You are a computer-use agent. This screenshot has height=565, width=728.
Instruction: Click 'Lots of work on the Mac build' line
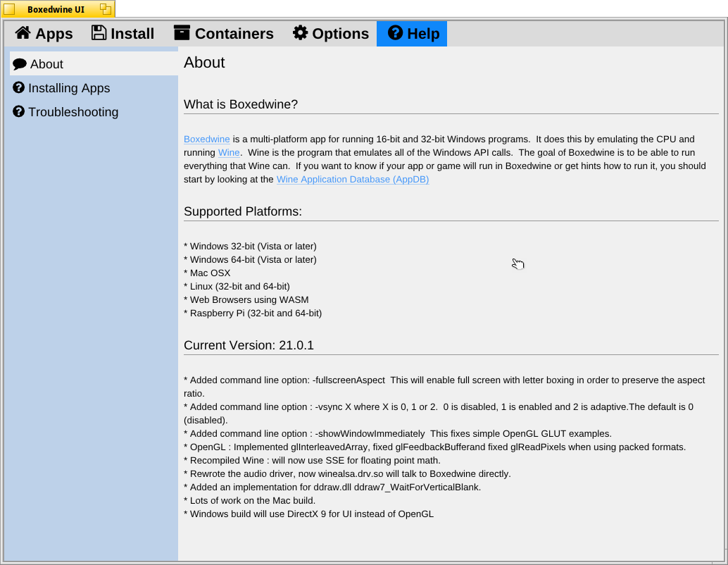[250, 501]
